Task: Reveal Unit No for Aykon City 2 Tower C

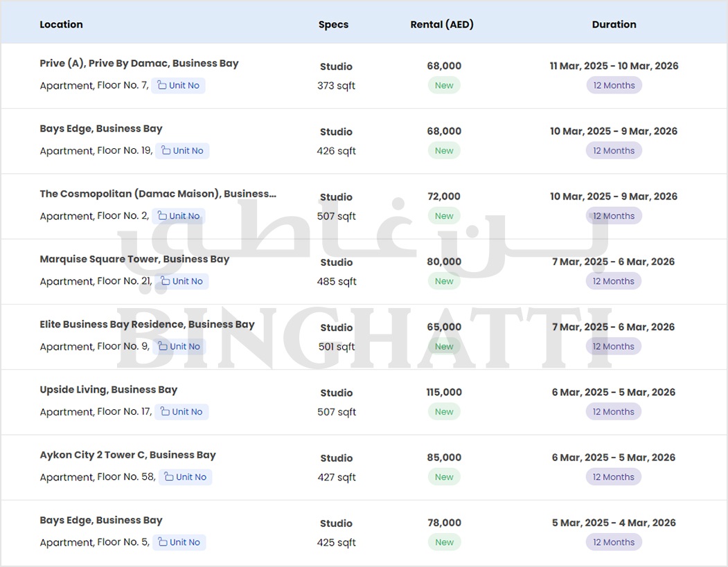Action: [185, 477]
